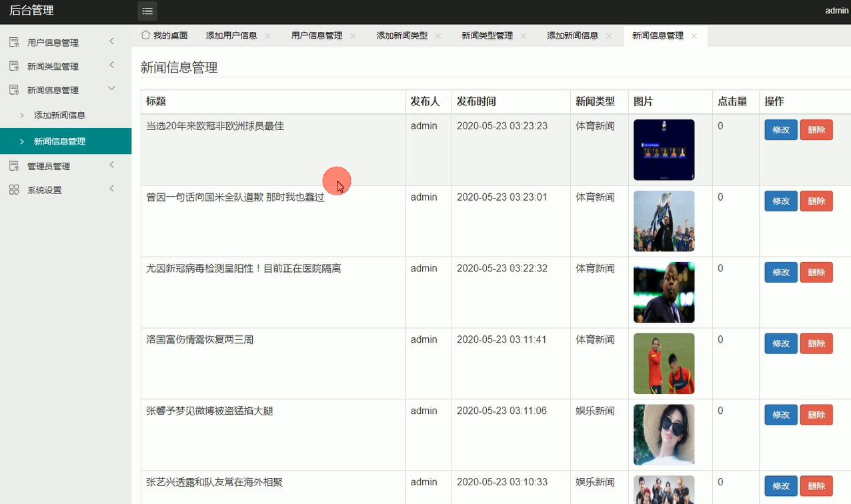Click 删除 for 曾因一句话向国米全队道歉 row
Viewport: 851px width, 504px height.
click(816, 201)
